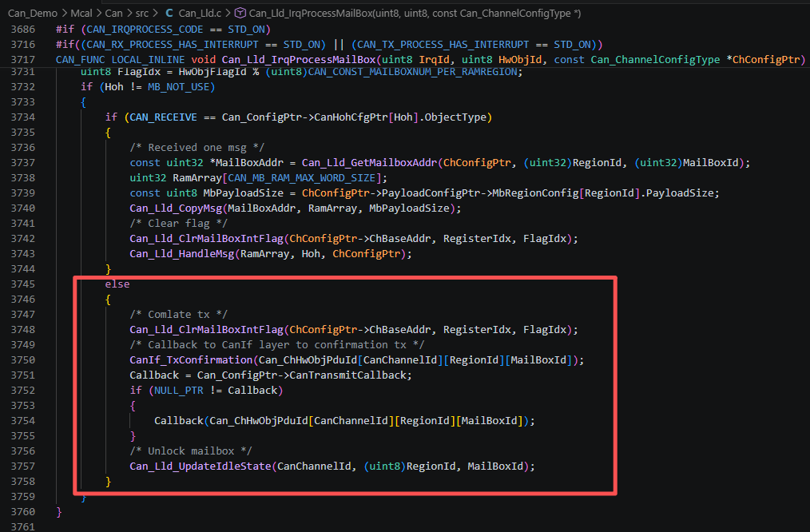Click Can_Lld_UpdateIdleState function call
This screenshot has height=532, width=810.
(x=201, y=466)
